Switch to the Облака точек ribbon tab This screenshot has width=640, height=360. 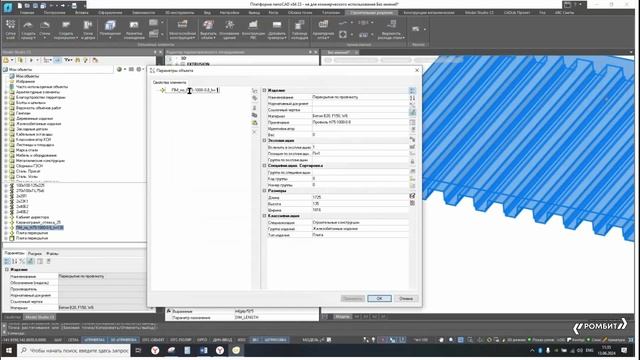point(300,13)
